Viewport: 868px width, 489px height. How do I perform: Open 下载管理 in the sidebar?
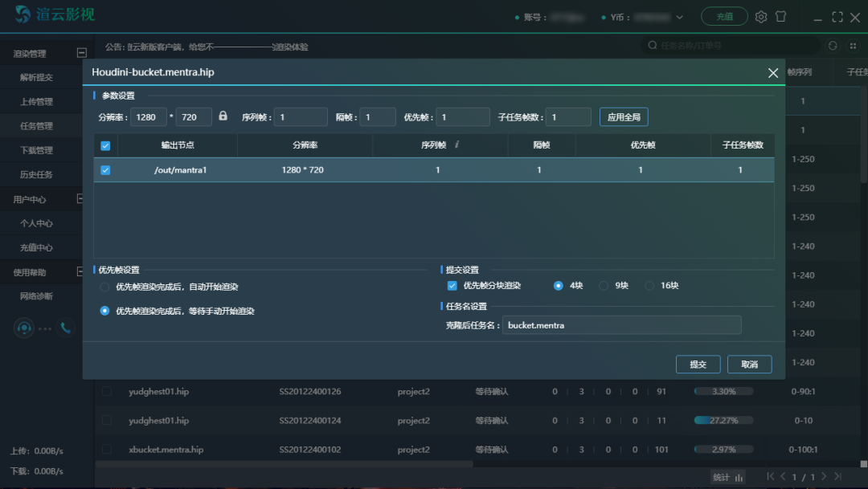(x=36, y=150)
